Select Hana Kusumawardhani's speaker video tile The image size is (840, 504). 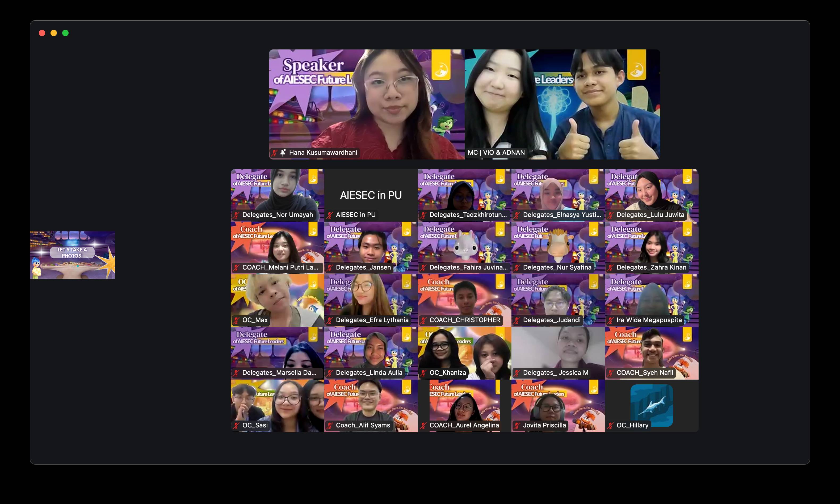pos(367,104)
